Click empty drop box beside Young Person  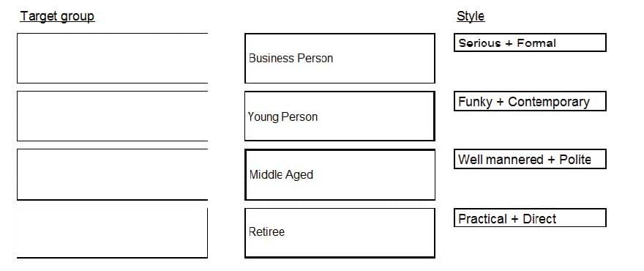coord(112,116)
